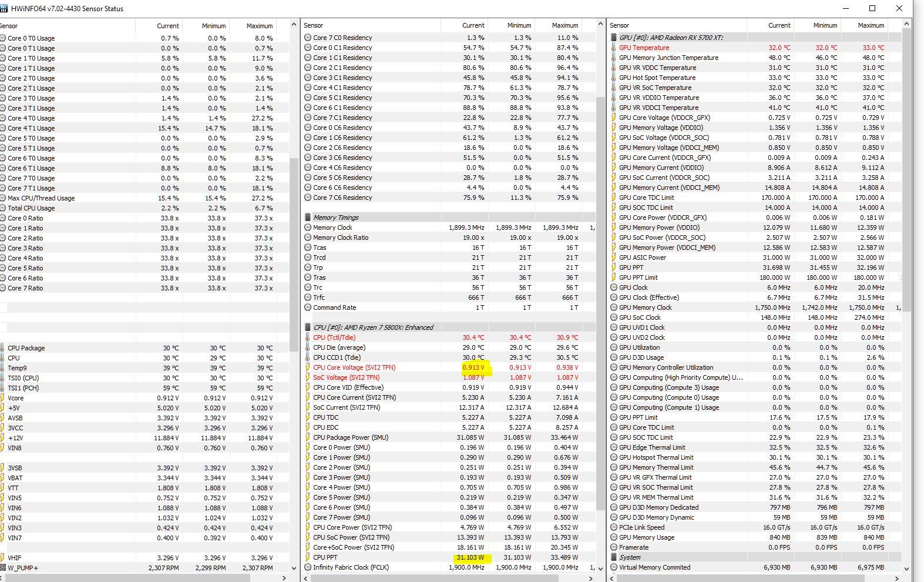Click the CPU TDC lightning icon
Viewport: 924px width, 582px height.
[x=307, y=417]
